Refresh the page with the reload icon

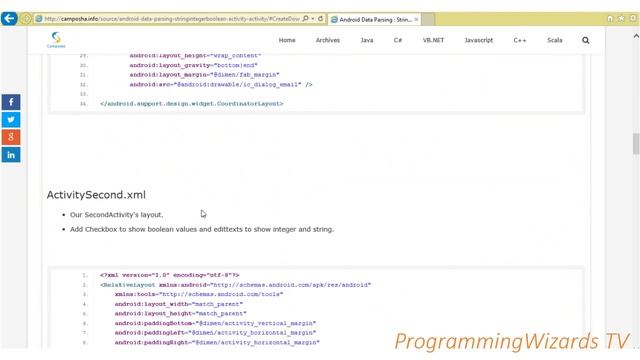[320, 19]
